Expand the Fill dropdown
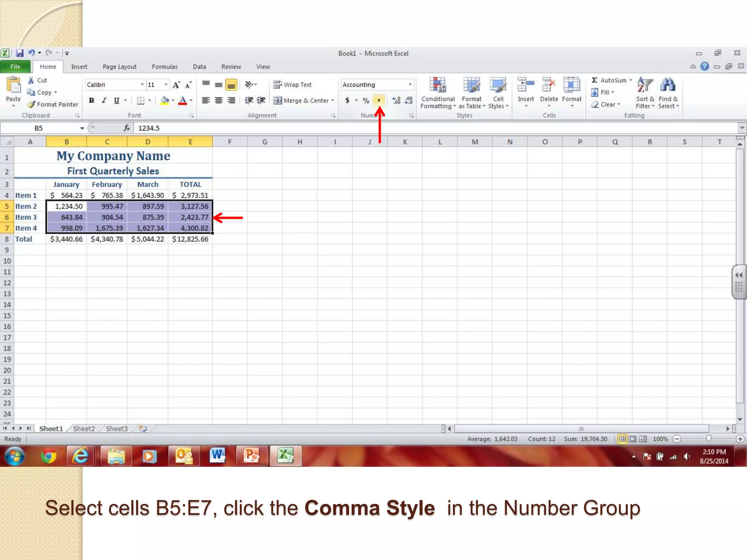Screen dimensions: 747x560 tap(603, 92)
